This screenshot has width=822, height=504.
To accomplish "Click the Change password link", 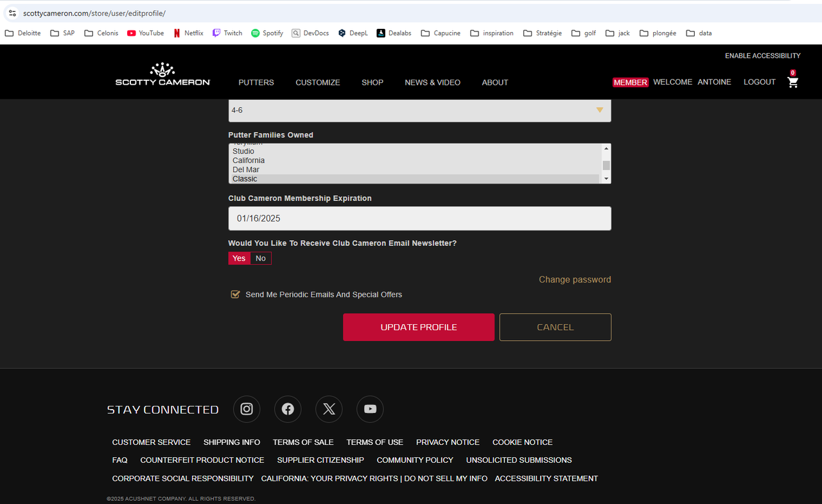I will coord(575,279).
